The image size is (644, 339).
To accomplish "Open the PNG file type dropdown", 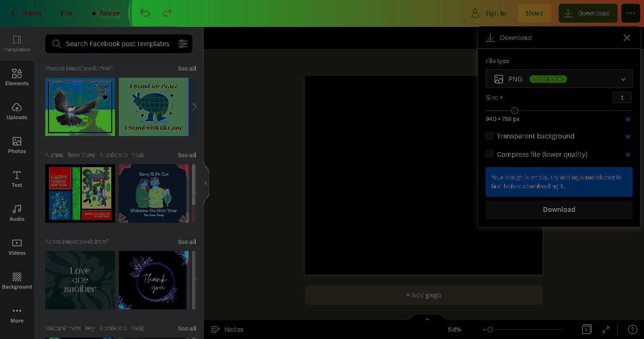I will (x=559, y=79).
